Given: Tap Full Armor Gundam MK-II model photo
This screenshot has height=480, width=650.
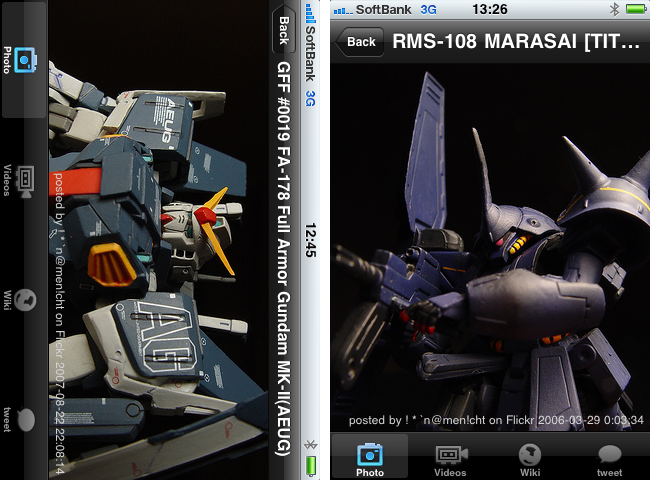Looking at the screenshot, I should [159, 240].
